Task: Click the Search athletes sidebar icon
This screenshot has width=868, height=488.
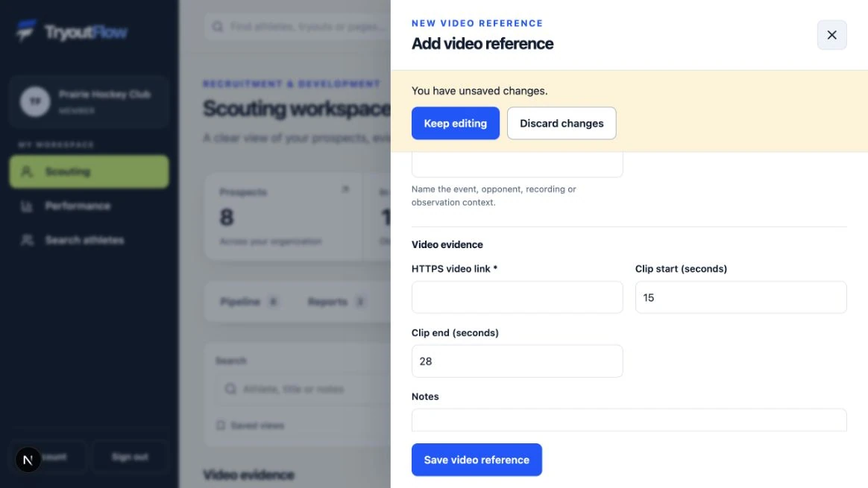Action: pyautogui.click(x=27, y=240)
